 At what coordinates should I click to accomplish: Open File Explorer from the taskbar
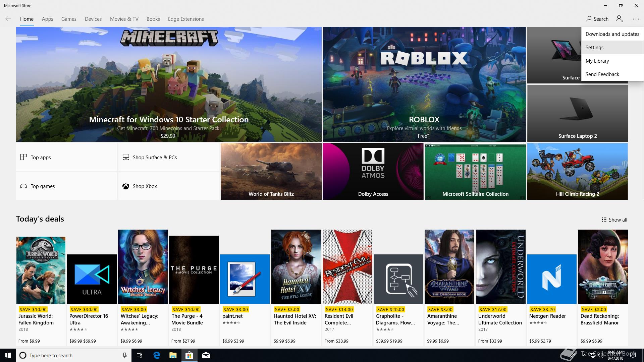pos(173,355)
